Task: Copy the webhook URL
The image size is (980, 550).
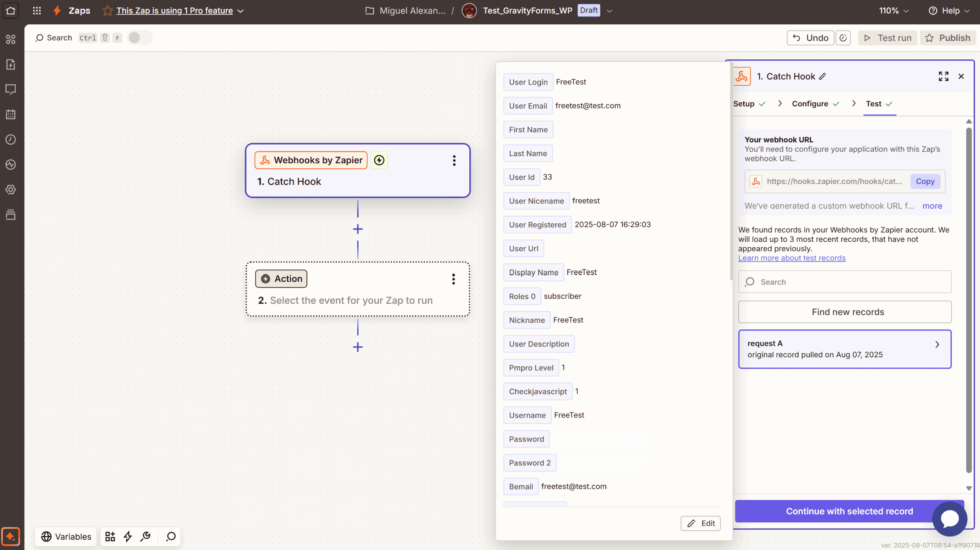Action: click(x=925, y=181)
